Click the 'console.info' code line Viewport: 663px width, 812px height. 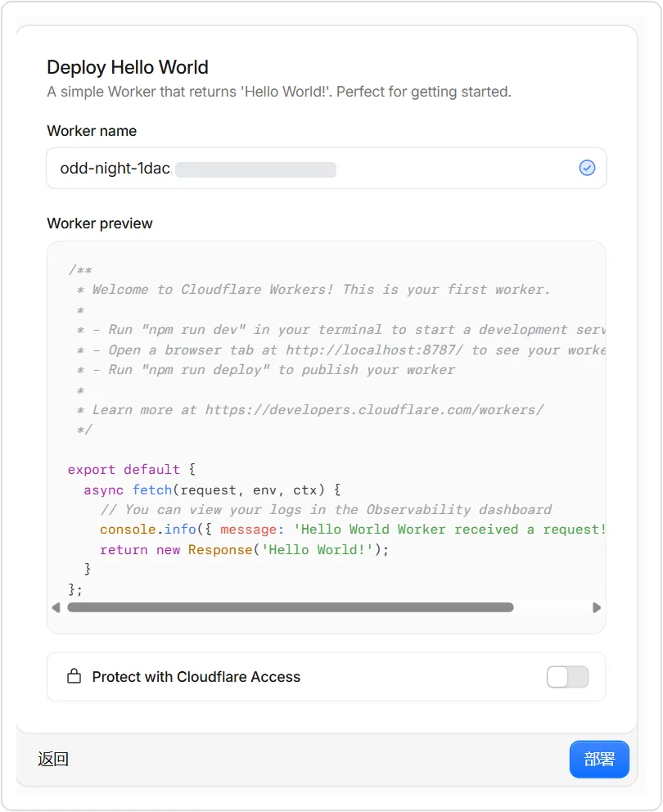point(352,530)
